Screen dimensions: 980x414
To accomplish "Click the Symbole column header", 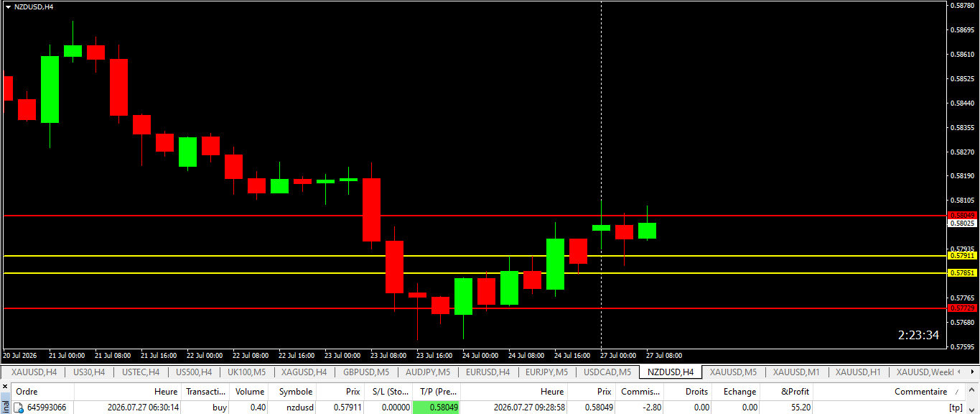I will click(x=295, y=392).
